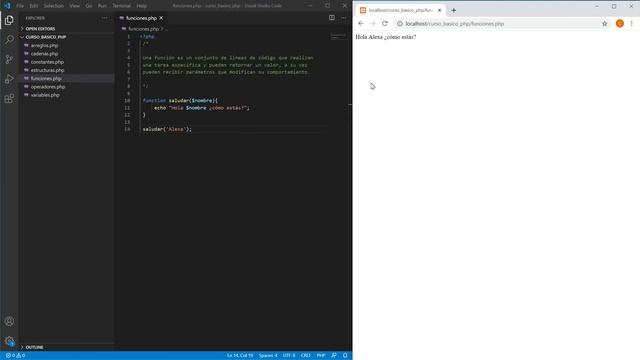This screenshot has width=640, height=360.
Task: Open the Explorer view in activity bar
Action: pyautogui.click(x=9, y=20)
